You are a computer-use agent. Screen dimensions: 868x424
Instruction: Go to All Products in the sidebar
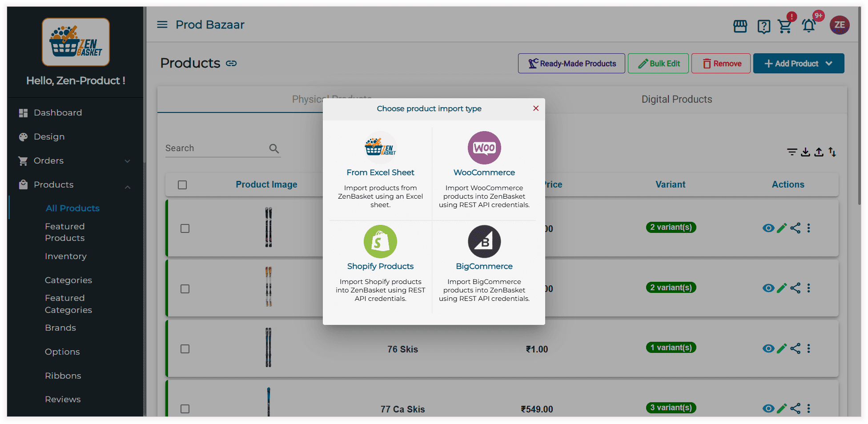(73, 208)
